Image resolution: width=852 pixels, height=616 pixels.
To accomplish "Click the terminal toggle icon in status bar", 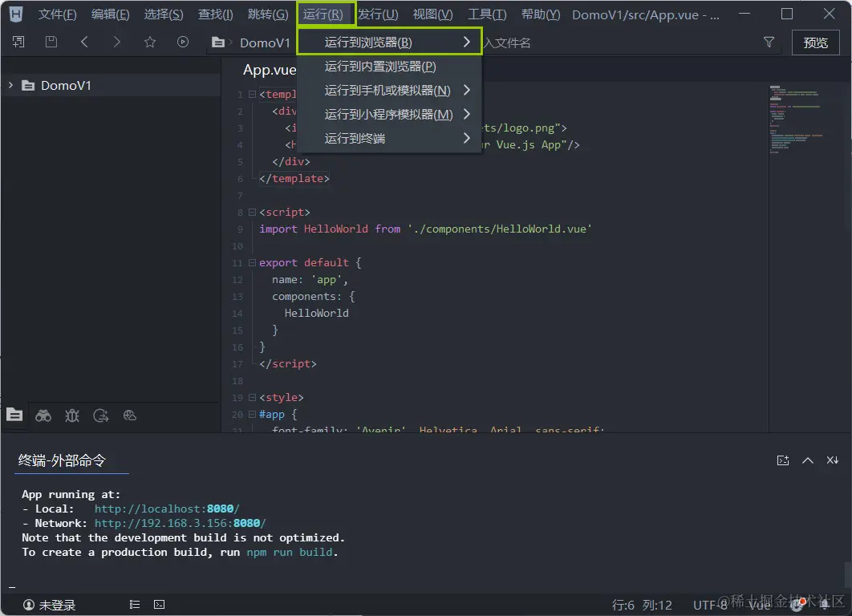I will (159, 605).
